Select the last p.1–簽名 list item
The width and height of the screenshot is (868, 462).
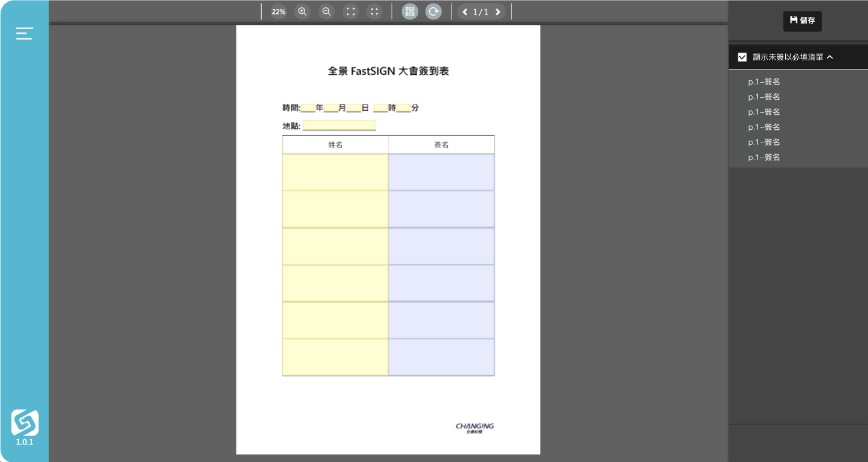pyautogui.click(x=764, y=157)
